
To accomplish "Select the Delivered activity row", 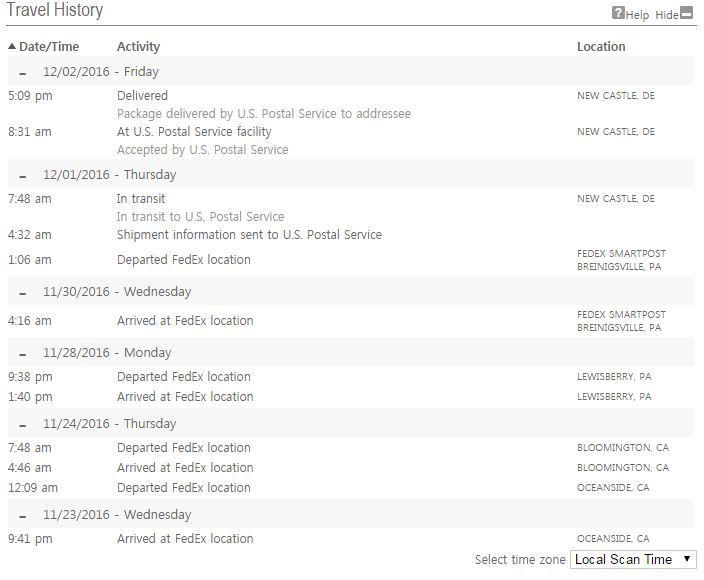I will [142, 96].
